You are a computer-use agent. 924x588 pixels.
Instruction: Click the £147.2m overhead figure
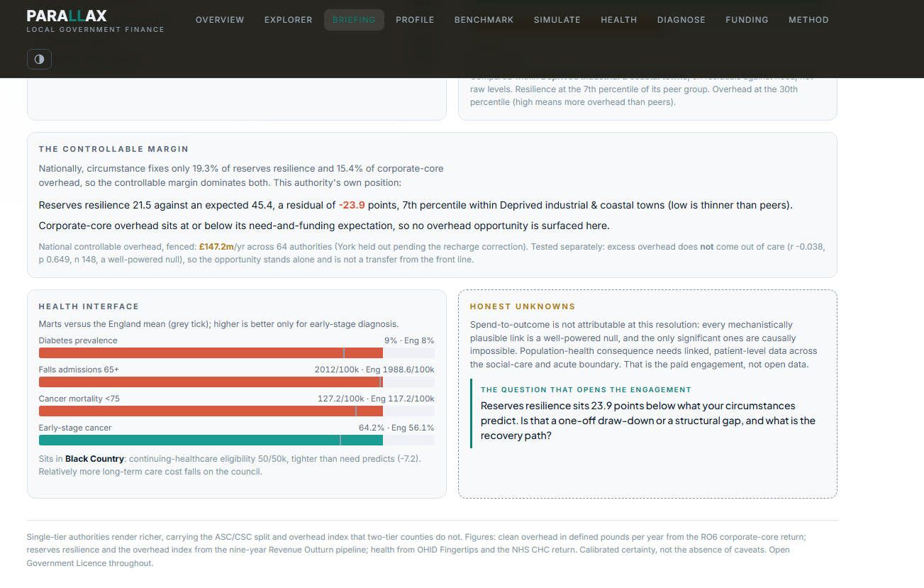[216, 247]
